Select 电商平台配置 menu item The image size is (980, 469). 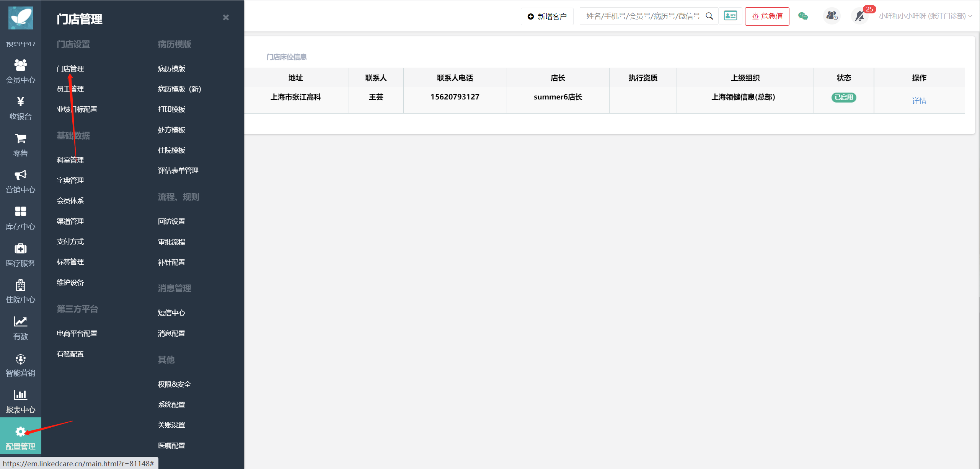[x=77, y=333]
